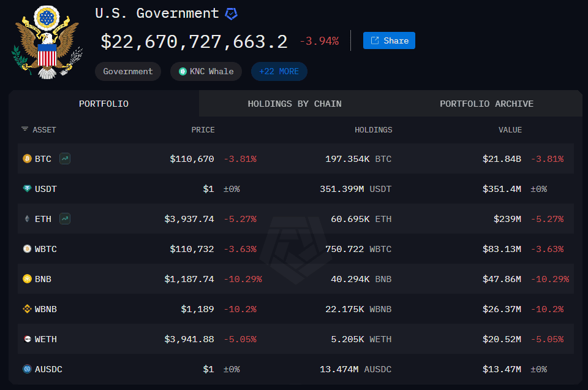Screen dimensions: 588x390
Task: Click the U.S. Government eagle seal logo
Action: click(x=47, y=42)
